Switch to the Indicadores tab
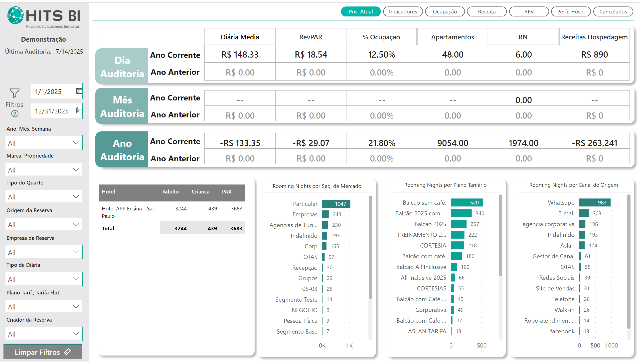 [402, 11]
